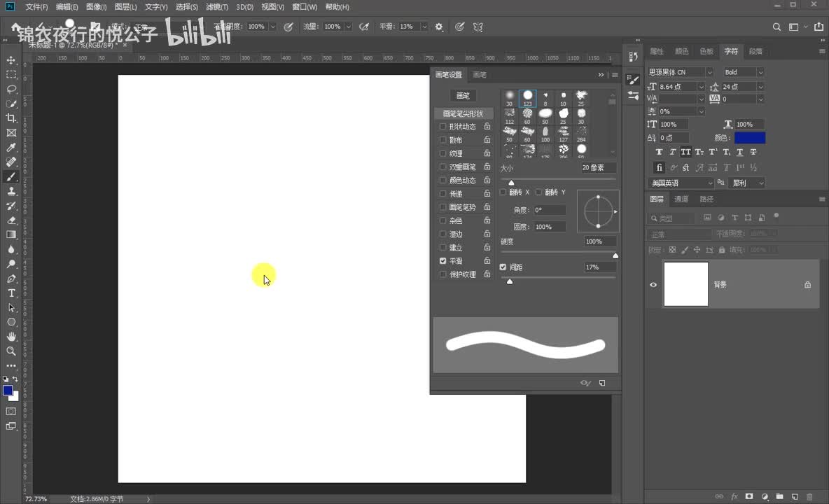Screen dimensions: 829x504
Task: Select the Zoom tool
Action: [x=11, y=351]
